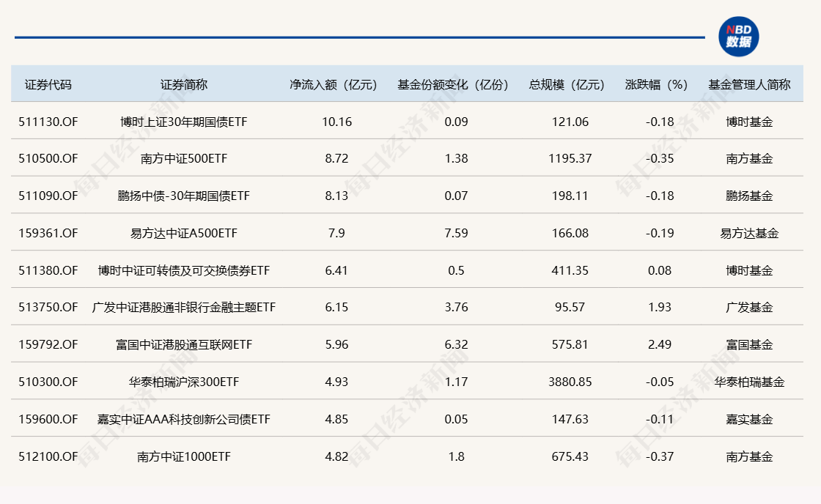Select total scale value 675.43
821x504 pixels.
coord(570,456)
